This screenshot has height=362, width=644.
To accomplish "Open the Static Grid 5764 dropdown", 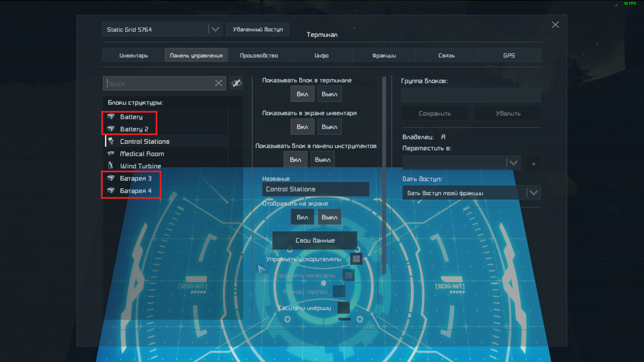I will [215, 29].
